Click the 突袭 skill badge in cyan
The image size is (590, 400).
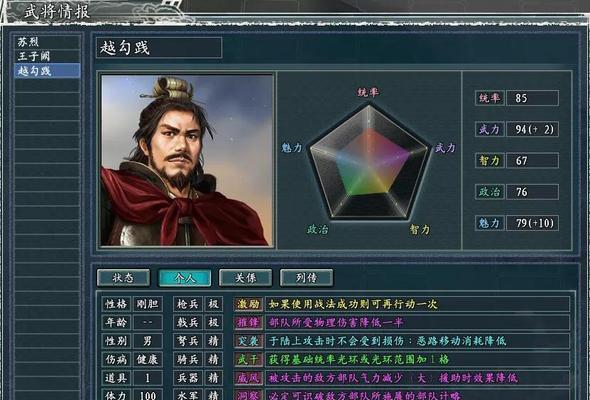point(248,341)
